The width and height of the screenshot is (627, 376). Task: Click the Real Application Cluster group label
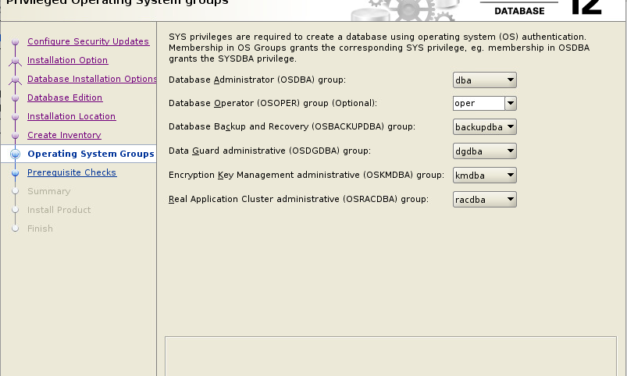[x=298, y=199]
